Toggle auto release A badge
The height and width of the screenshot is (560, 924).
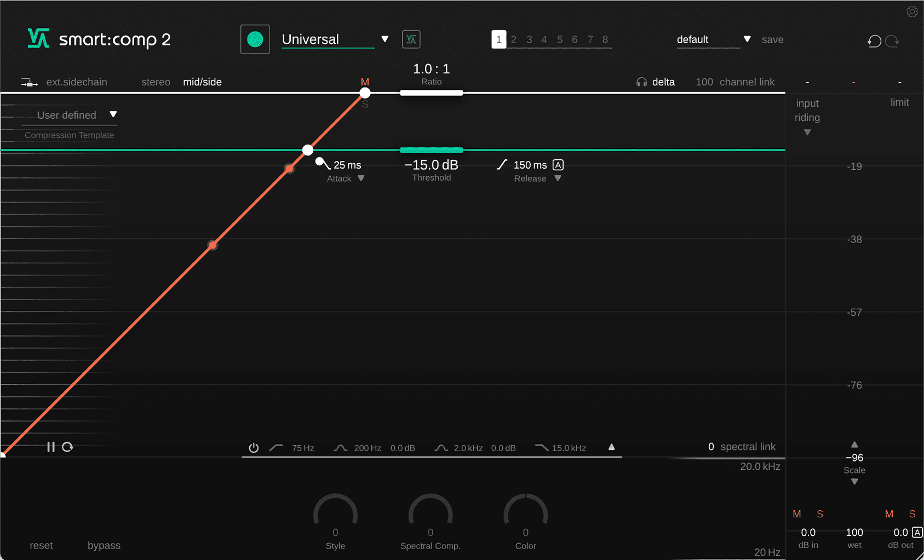point(558,165)
